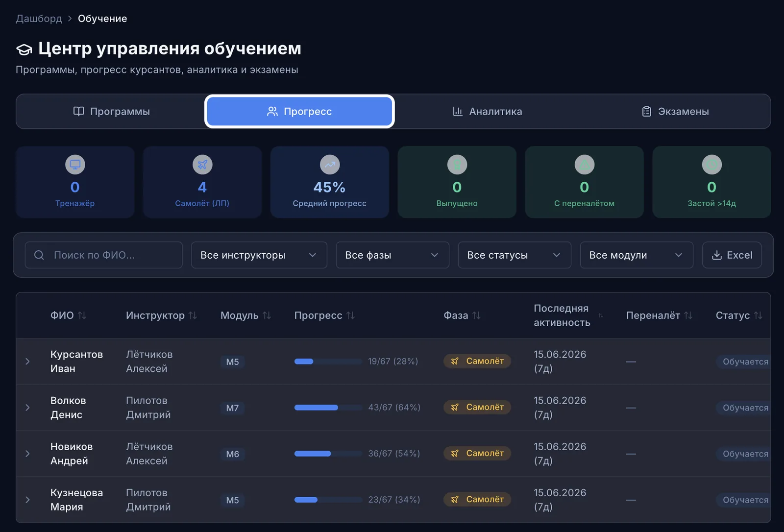The width and height of the screenshot is (784, 532).
Task: Sort by Фаза column arrows
Action: pyautogui.click(x=476, y=315)
